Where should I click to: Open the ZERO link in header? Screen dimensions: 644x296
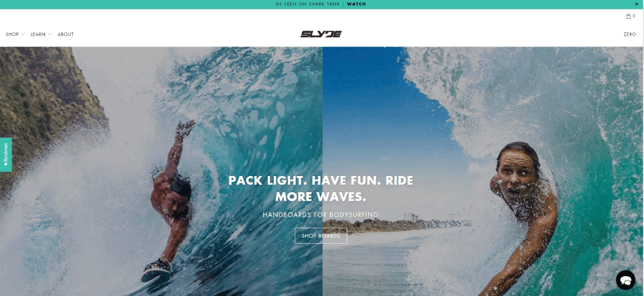pyautogui.click(x=630, y=34)
